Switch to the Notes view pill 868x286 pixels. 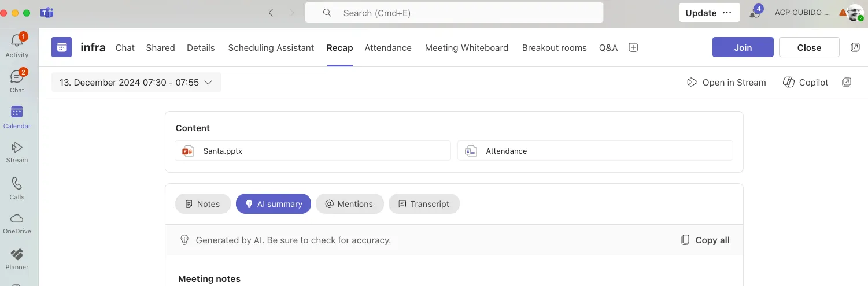202,204
